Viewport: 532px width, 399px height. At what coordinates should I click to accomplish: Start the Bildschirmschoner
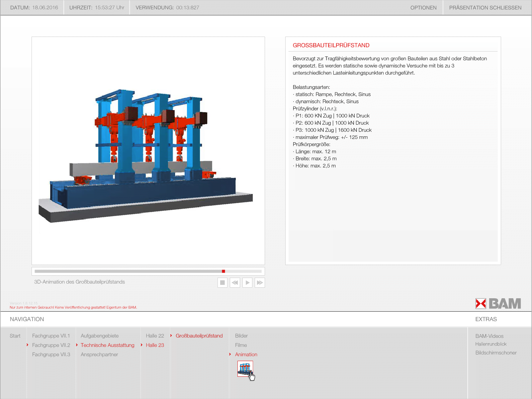click(496, 353)
